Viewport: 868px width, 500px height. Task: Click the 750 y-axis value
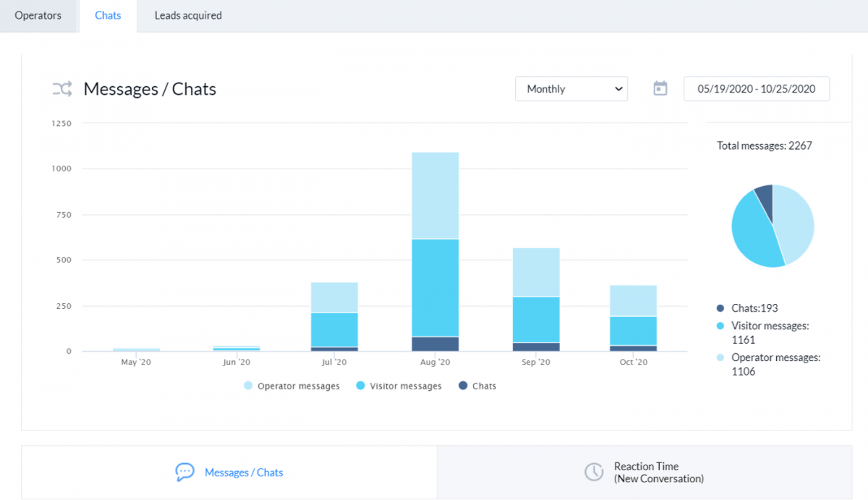click(64, 215)
